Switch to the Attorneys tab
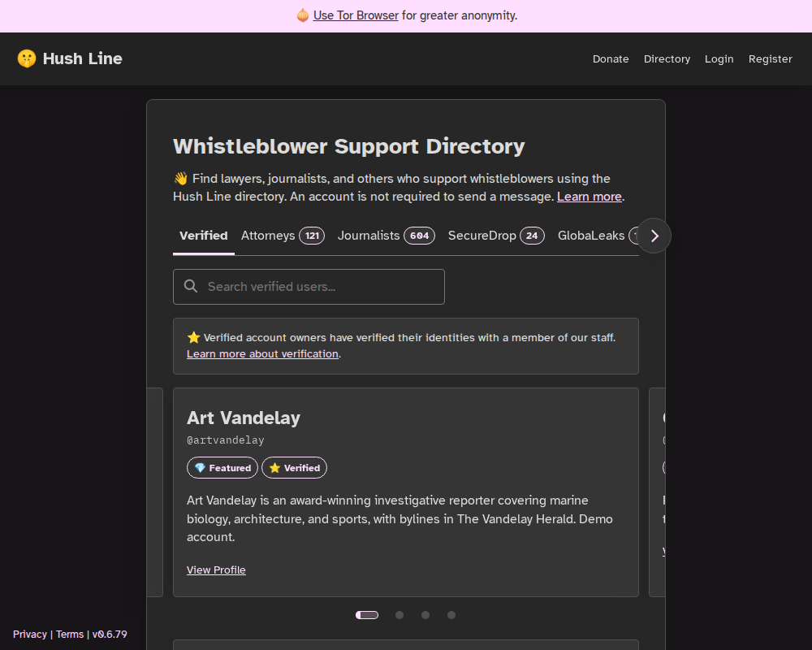812x650 pixels. pos(283,236)
